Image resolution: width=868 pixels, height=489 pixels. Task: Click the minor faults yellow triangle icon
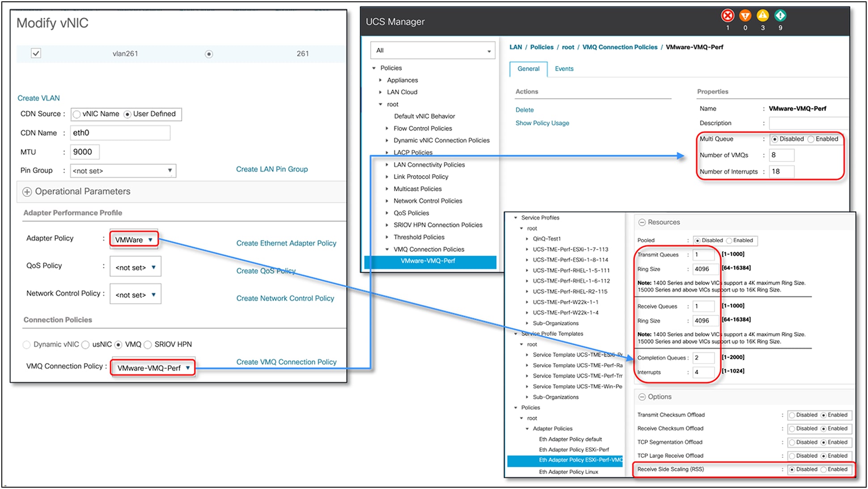762,16
